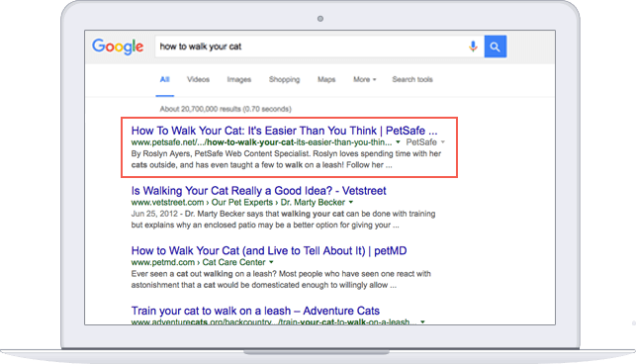The image size is (636, 364).
Task: Expand the arrow beside Cat Care Center breadcrumb
Action: click(x=271, y=262)
